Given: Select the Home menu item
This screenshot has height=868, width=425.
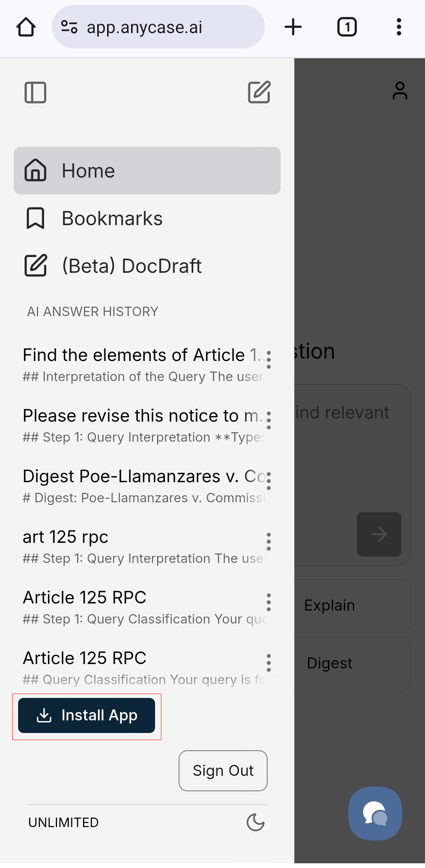Looking at the screenshot, I should coord(147,170).
